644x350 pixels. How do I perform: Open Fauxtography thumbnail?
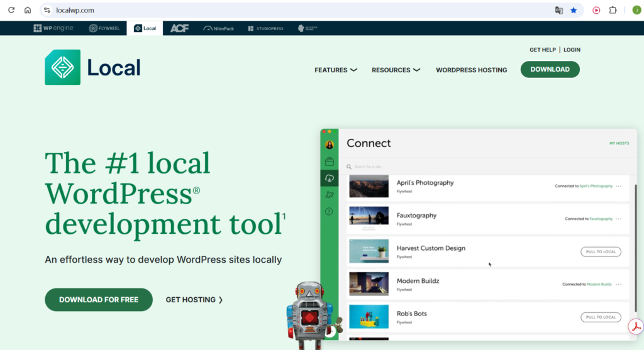tap(369, 216)
